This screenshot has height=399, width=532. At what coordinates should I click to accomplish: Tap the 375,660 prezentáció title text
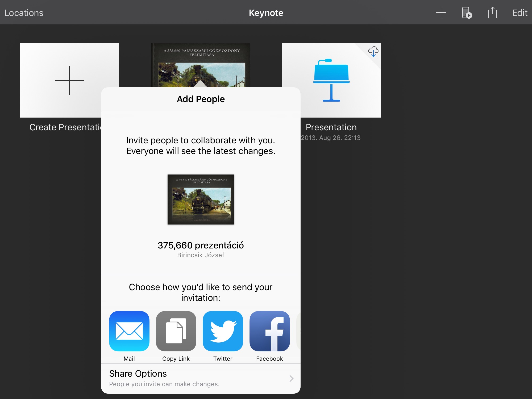(x=201, y=245)
